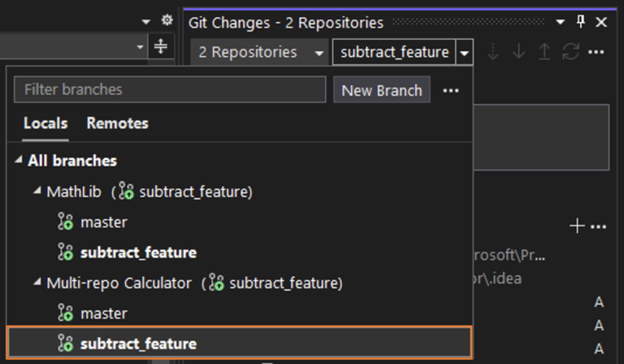
Task: Collapse the Multi-repo Calculator repository node
Action: tap(37, 283)
